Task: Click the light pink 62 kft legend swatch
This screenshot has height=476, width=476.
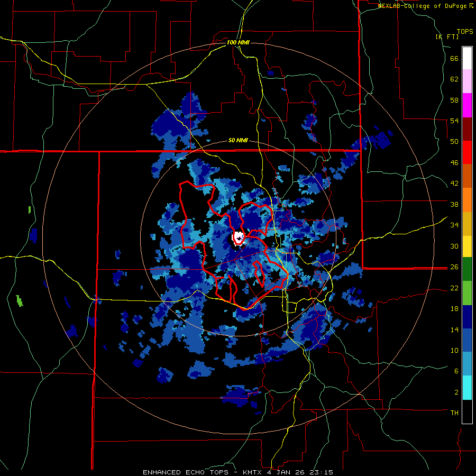Action: click(x=467, y=81)
